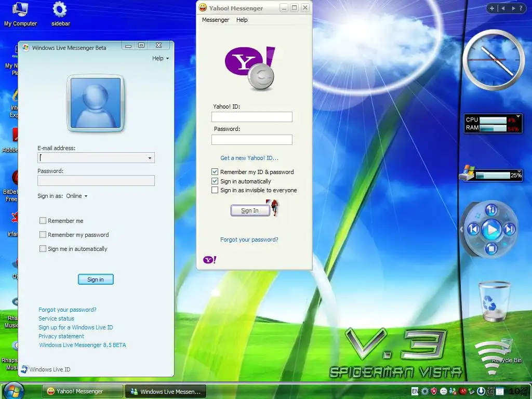The height and width of the screenshot is (399, 532).
Task: Uncheck Remember my ID & password
Action: click(215, 171)
